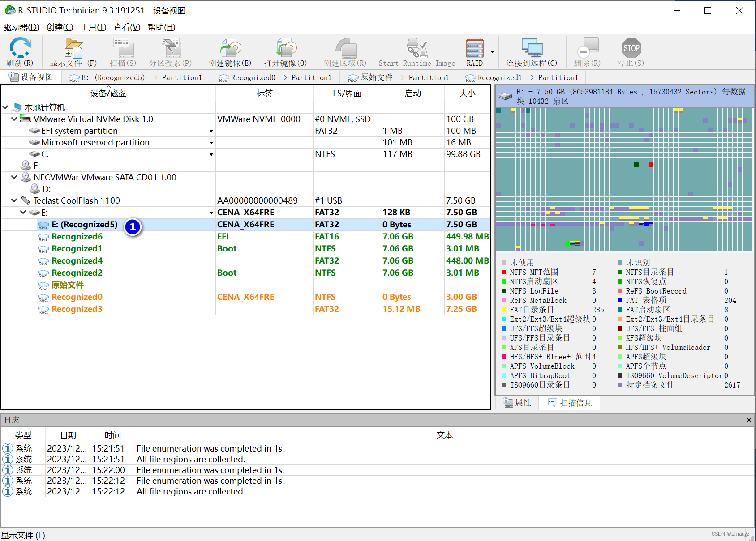Open the Show Files (显示文件) toolbar icon

click(73, 47)
